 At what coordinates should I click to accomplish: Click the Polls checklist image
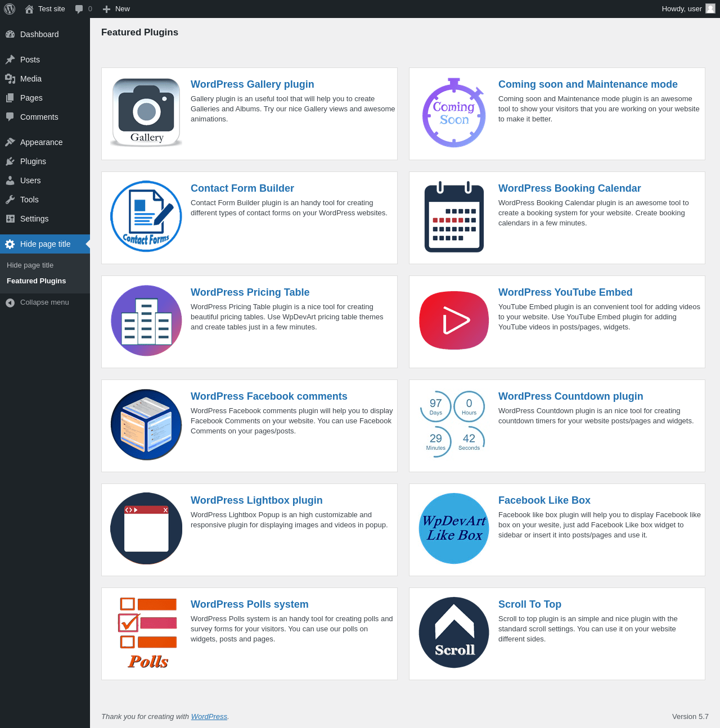(147, 632)
